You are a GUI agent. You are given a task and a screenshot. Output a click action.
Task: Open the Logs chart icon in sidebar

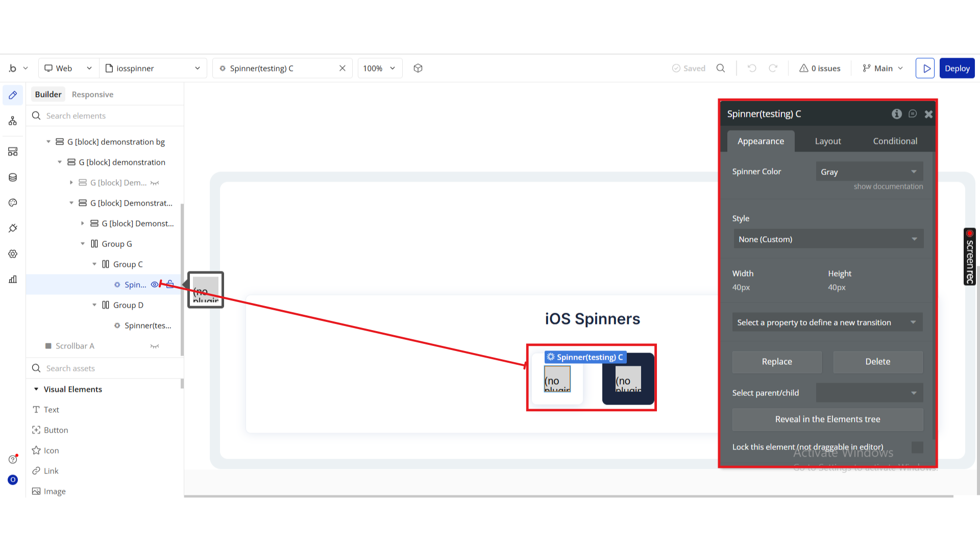click(x=13, y=279)
